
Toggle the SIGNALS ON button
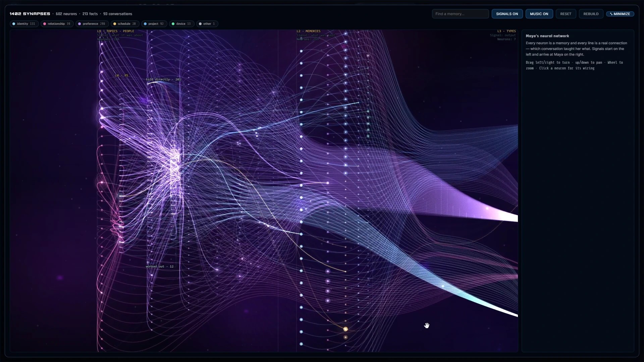coord(507,14)
